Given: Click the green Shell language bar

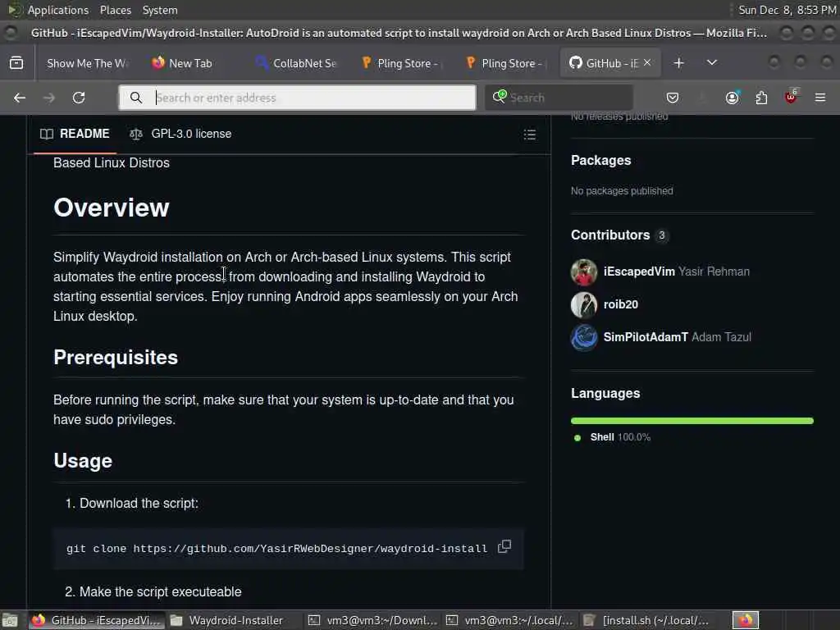Looking at the screenshot, I should point(692,421).
